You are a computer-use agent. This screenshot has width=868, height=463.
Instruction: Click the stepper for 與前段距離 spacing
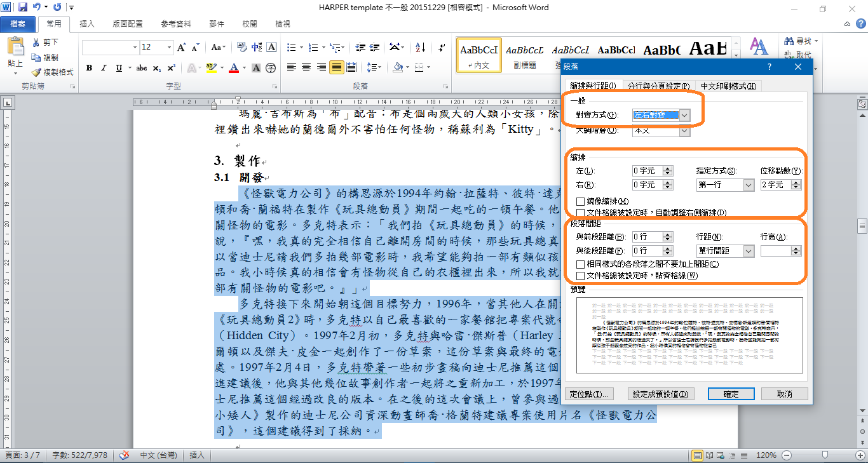click(667, 237)
